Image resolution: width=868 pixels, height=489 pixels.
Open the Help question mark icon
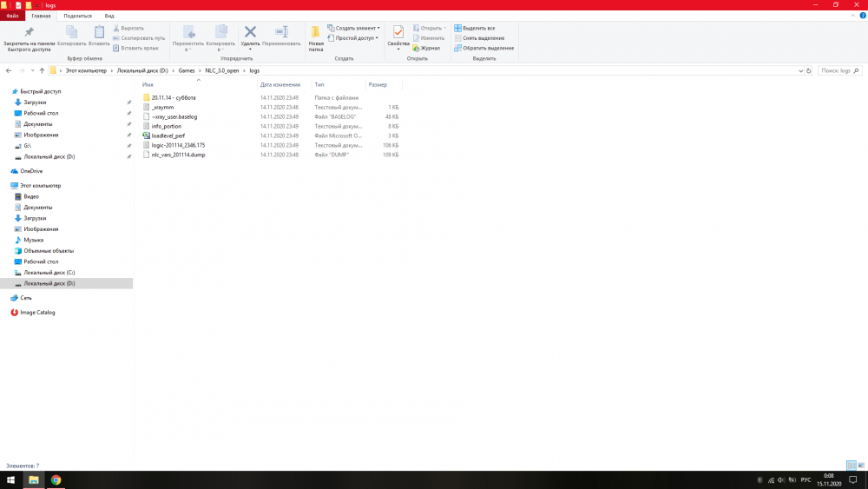(x=863, y=16)
